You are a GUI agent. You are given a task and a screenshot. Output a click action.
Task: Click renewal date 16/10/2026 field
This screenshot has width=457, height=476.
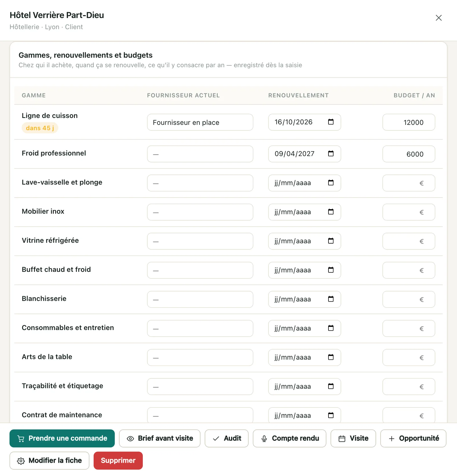tap(304, 122)
